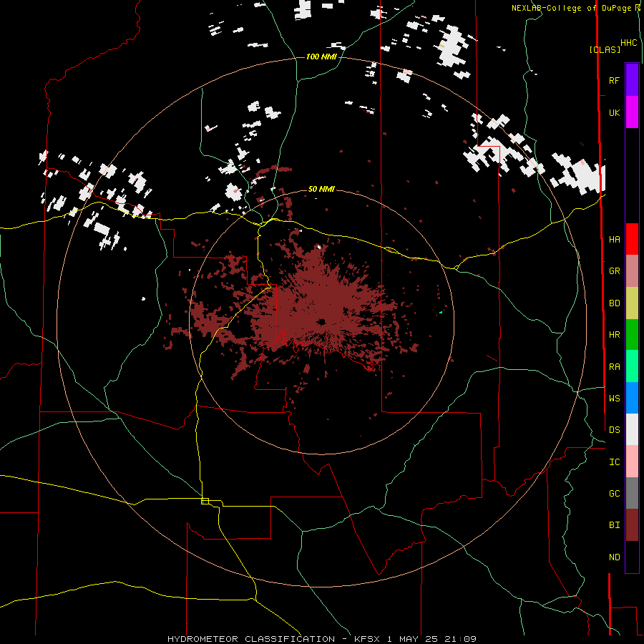644x644 pixels.
Task: Click the 'IC' legend label text
Action: pyautogui.click(x=614, y=462)
